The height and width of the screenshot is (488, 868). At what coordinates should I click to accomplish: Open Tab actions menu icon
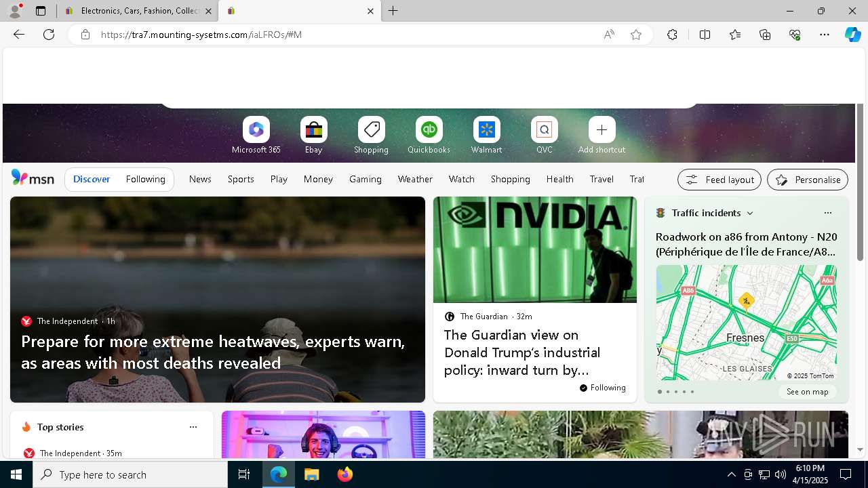pos(41,11)
